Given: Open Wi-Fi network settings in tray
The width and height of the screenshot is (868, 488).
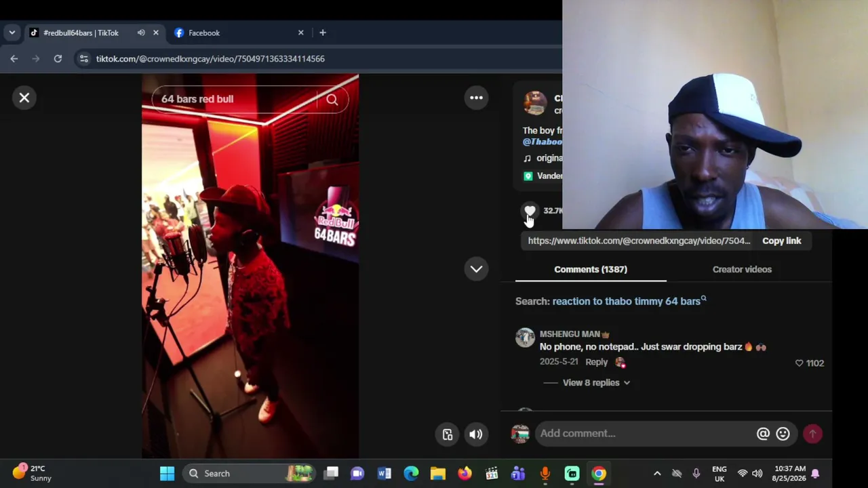Looking at the screenshot, I should pos(743,474).
